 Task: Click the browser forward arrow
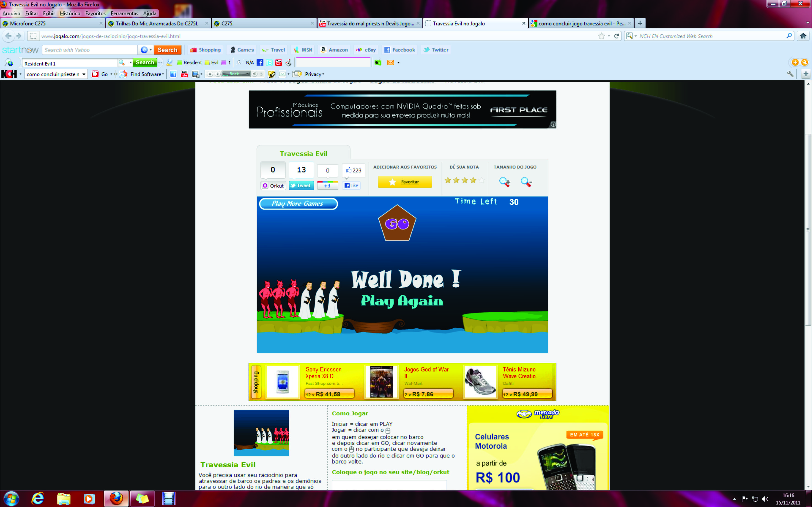pyautogui.click(x=19, y=36)
